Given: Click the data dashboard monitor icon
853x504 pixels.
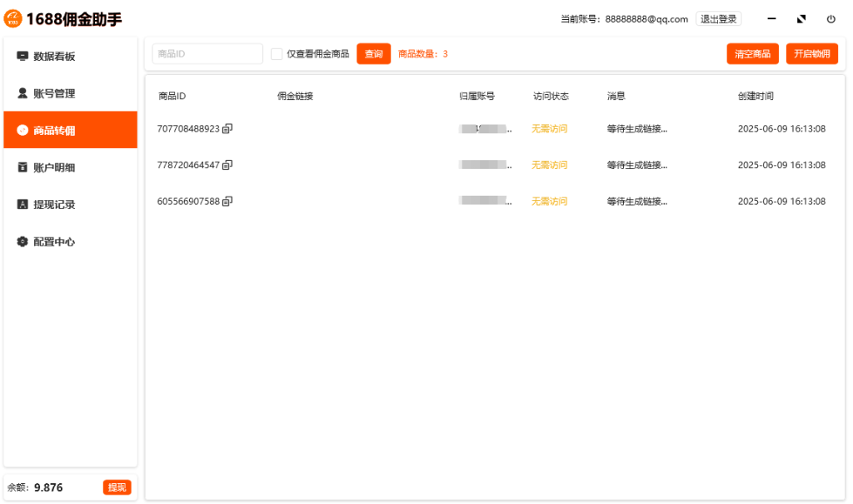Looking at the screenshot, I should 22,57.
